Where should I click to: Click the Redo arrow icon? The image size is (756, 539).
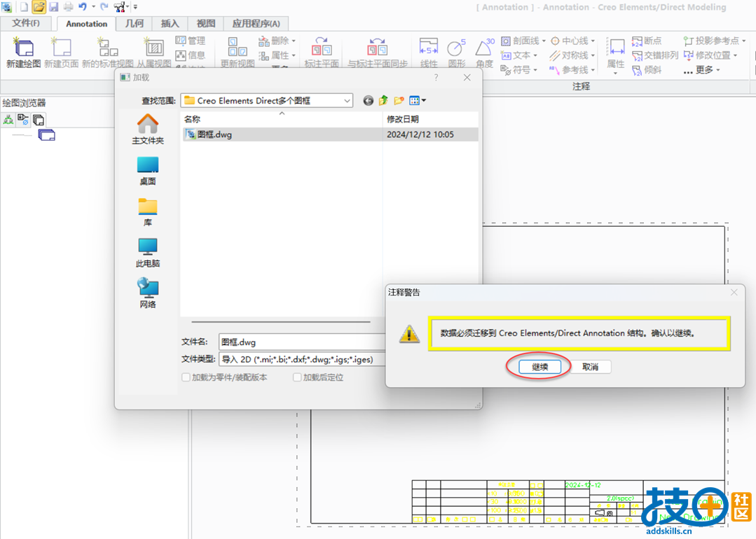tap(104, 7)
